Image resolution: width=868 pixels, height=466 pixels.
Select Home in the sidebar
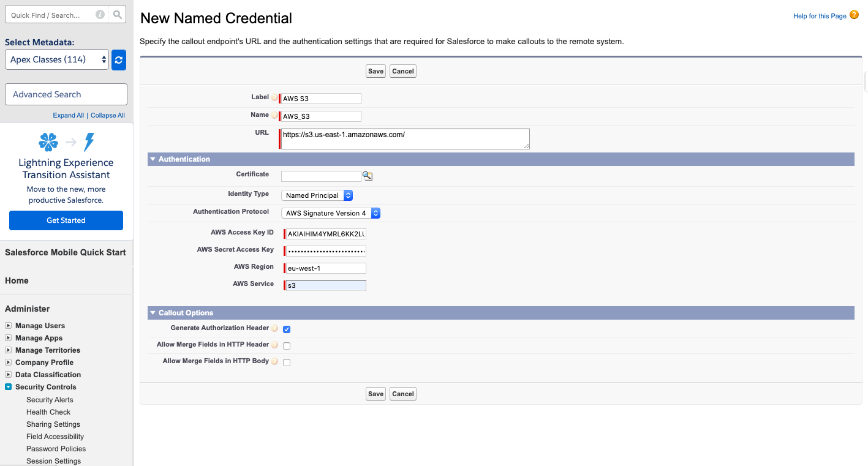pyautogui.click(x=17, y=280)
